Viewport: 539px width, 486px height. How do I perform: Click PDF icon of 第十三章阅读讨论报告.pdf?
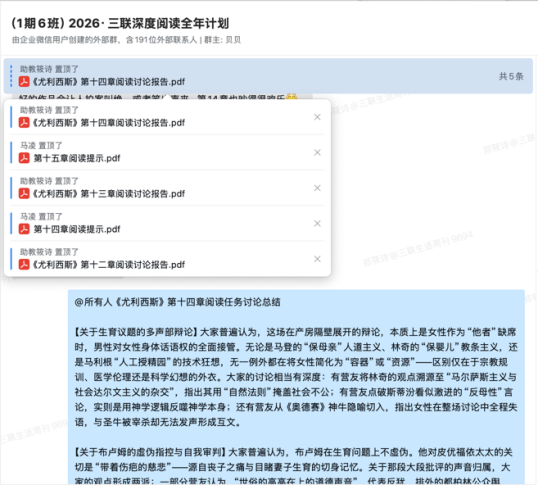[x=24, y=194]
